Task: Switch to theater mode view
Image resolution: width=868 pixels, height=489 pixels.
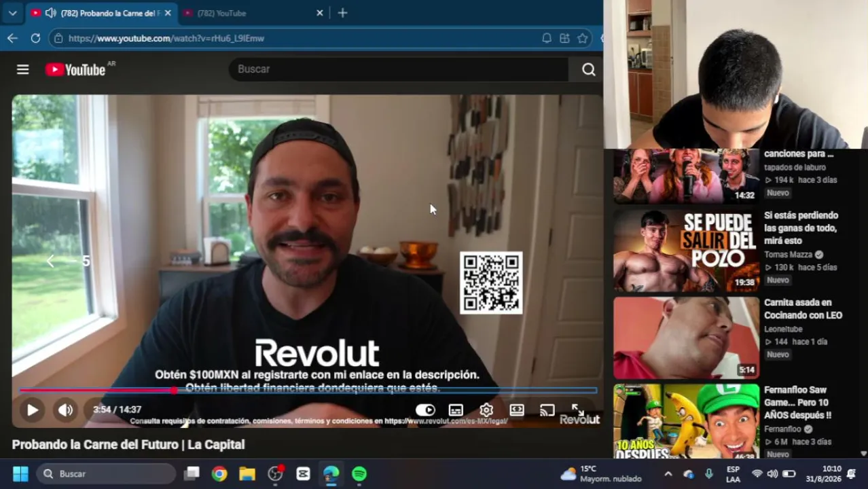Action: tap(517, 410)
